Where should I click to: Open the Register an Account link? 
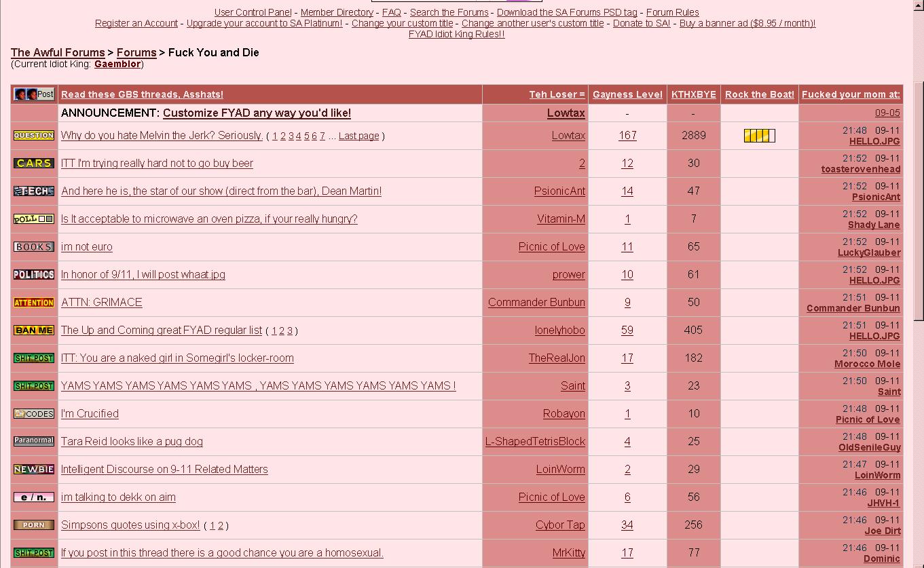[x=136, y=23]
